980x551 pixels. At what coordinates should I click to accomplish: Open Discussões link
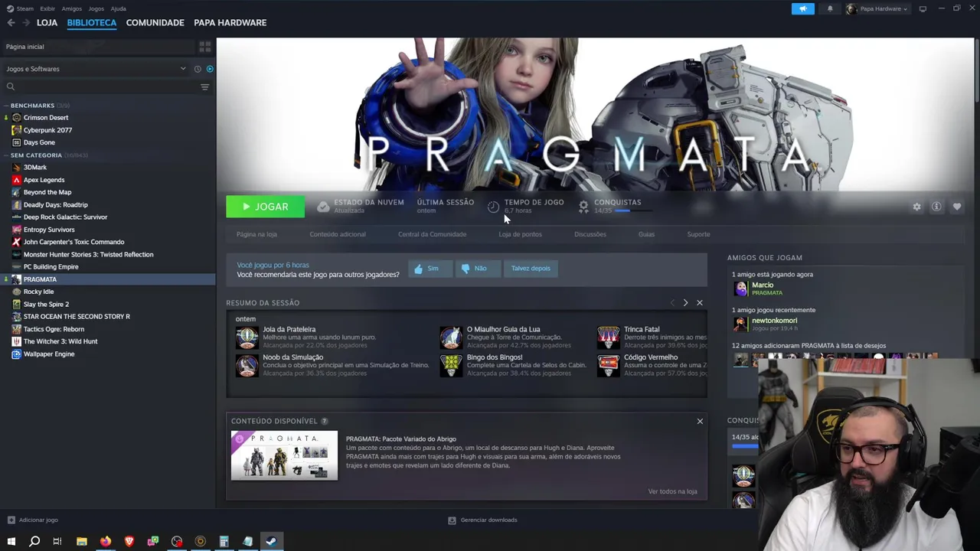(x=590, y=234)
